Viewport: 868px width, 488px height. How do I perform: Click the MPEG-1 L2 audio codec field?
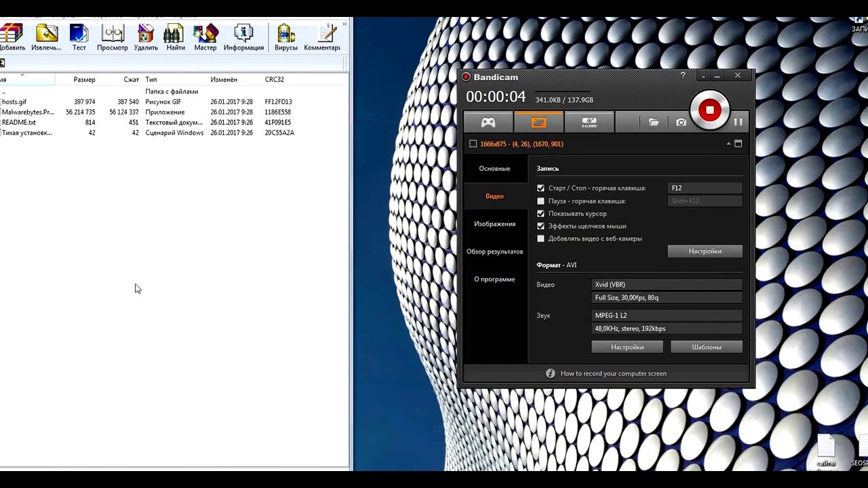[x=667, y=315]
